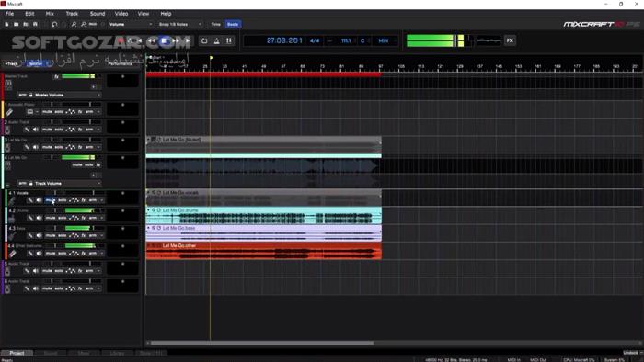The image size is (644, 362).
Task: Switch timeline to Time mode
Action: pyautogui.click(x=216, y=24)
